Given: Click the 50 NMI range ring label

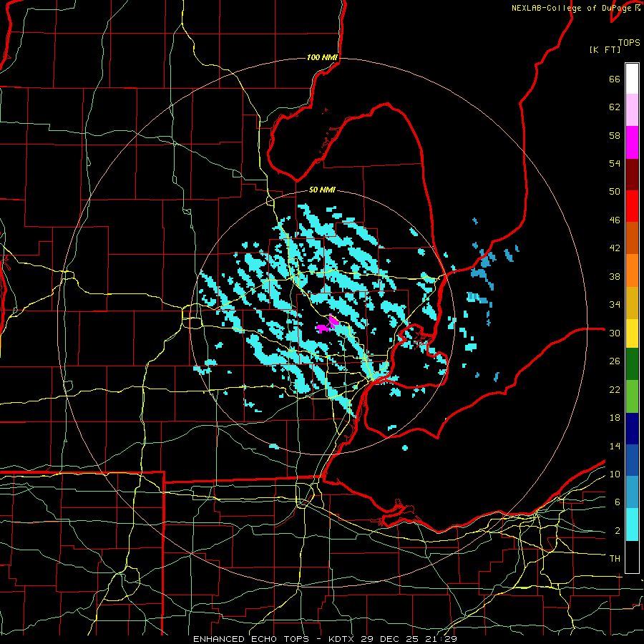Looking at the screenshot, I should pyautogui.click(x=323, y=190).
